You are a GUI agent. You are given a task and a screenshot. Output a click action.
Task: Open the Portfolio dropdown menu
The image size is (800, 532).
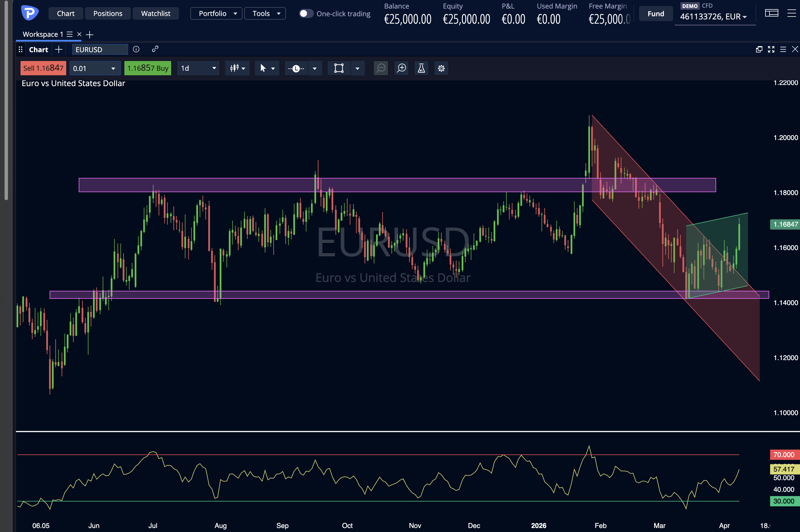click(x=216, y=14)
